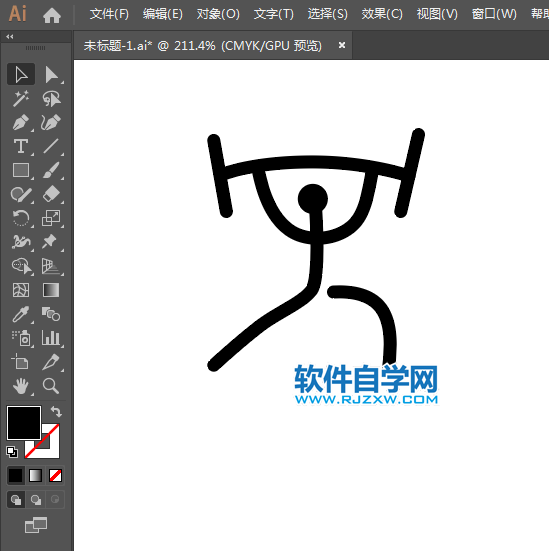
Task: Click the toolbar drag gripper
Action: tap(35, 48)
